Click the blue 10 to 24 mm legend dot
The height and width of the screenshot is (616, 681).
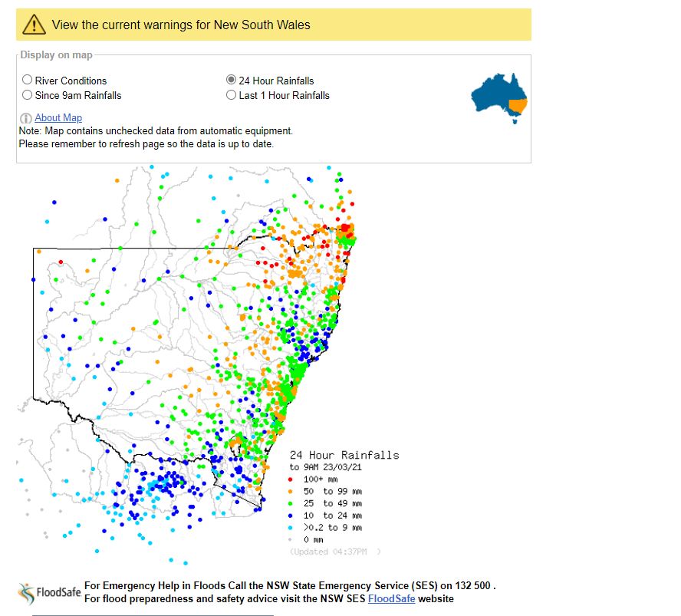pyautogui.click(x=291, y=516)
